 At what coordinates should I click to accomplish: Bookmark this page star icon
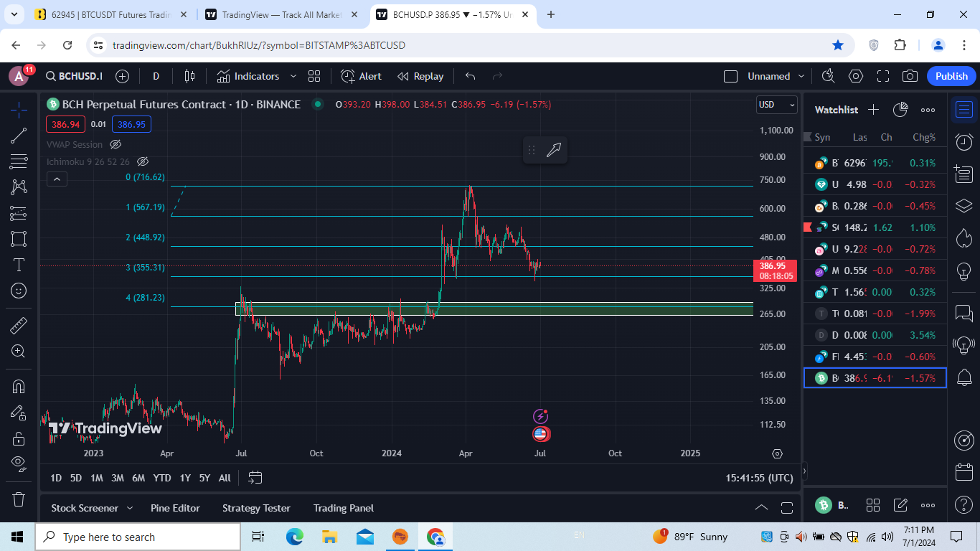point(838,45)
